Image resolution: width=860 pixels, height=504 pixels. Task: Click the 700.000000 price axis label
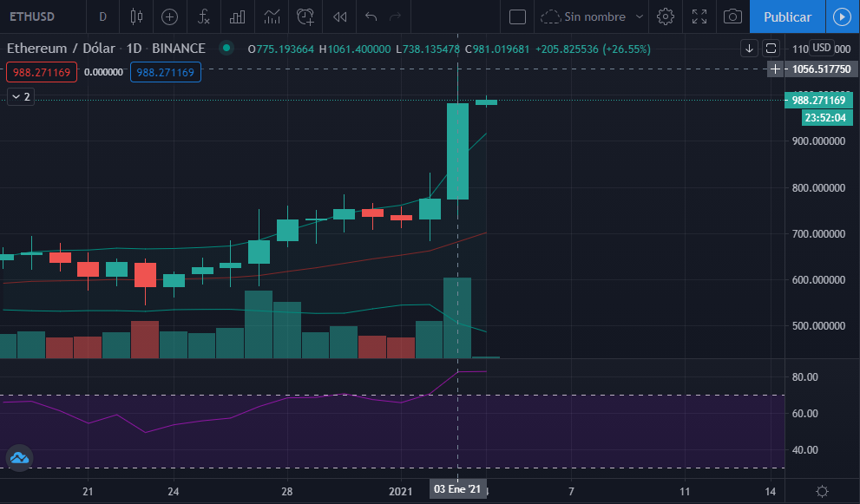click(x=818, y=233)
